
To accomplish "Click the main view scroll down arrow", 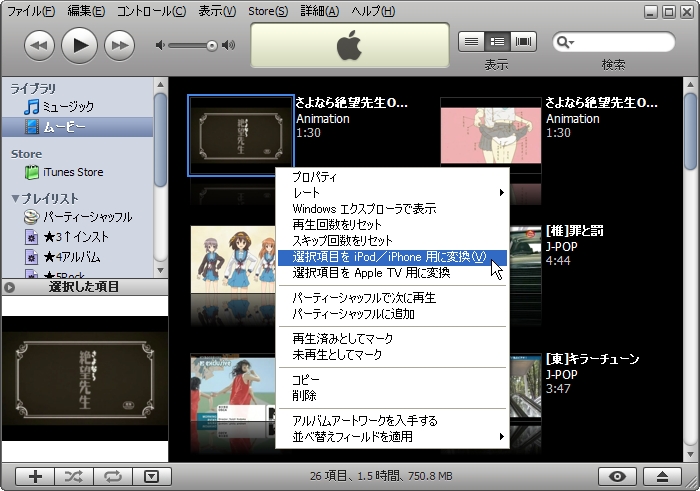I will (690, 455).
